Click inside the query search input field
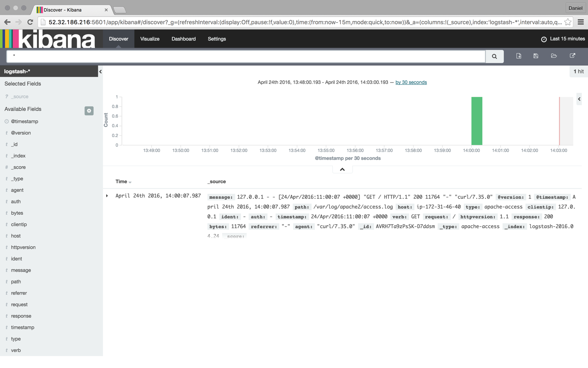Screen dimensions: 588x368 (x=245, y=56)
